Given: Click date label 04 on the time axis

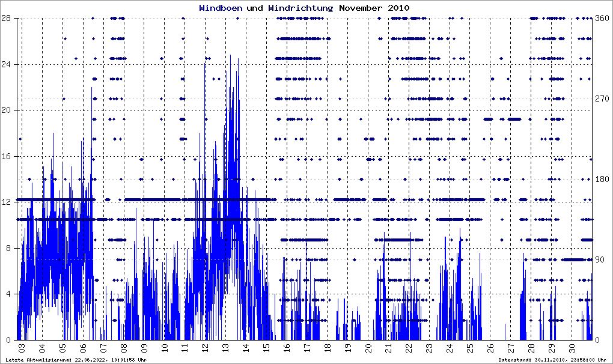Looking at the screenshot, I should point(42,348).
